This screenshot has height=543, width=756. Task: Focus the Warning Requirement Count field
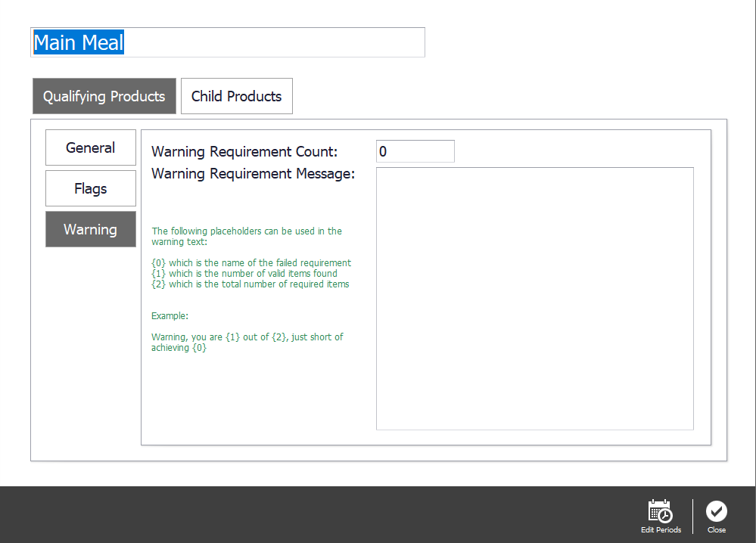tap(415, 151)
